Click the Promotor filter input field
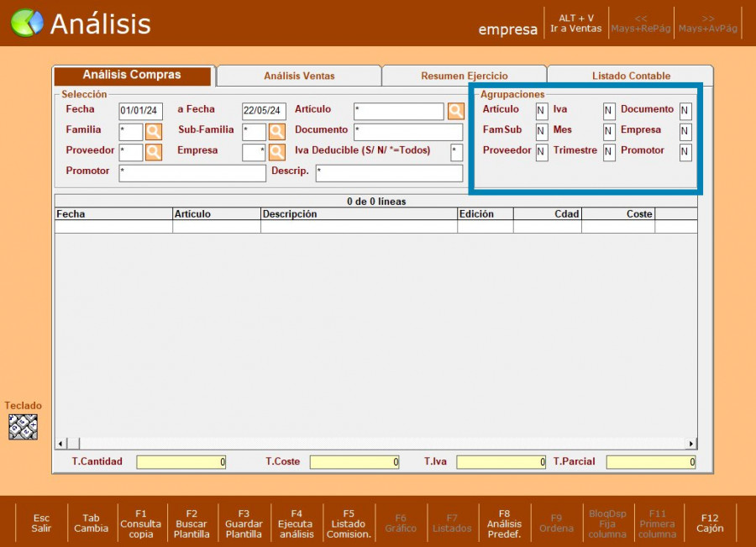Viewport: 756px width, 547px height. (x=192, y=173)
